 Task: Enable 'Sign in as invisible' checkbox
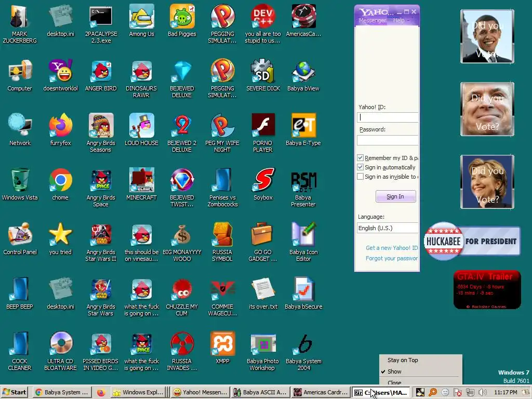(361, 177)
